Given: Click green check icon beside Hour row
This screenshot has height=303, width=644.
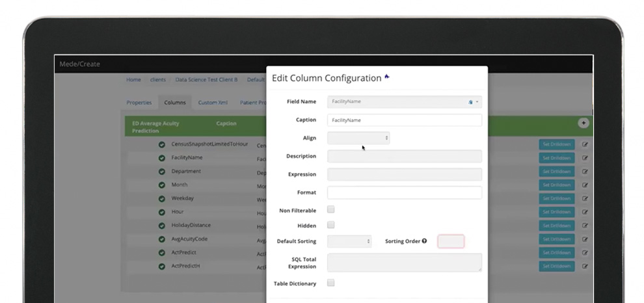Looking at the screenshot, I should pos(162,212).
